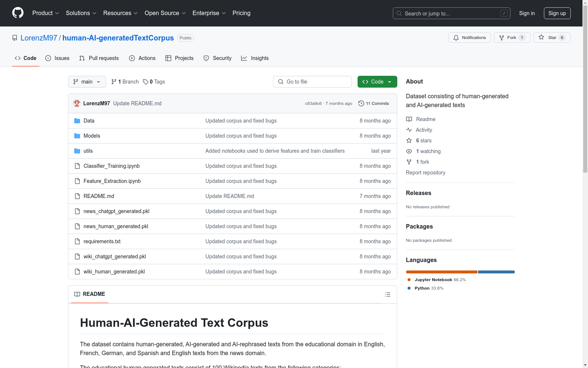
Task: Open the Releases section link
Action: [x=419, y=193]
